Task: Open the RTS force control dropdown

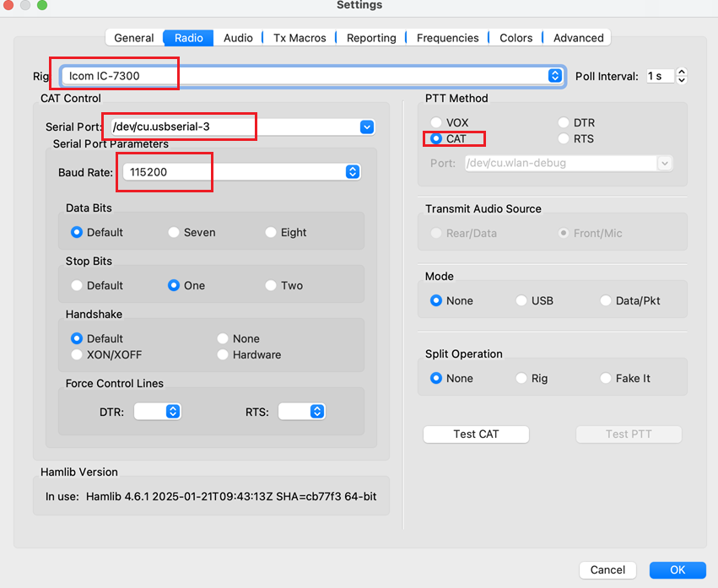Action: point(316,412)
